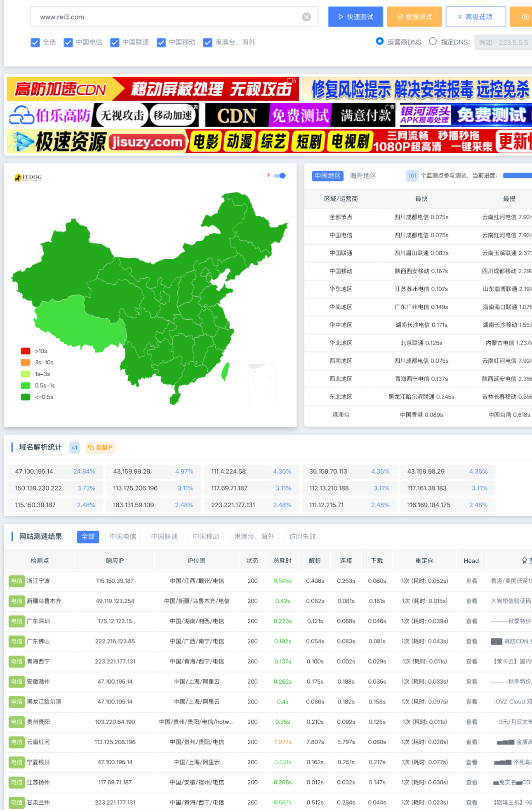This screenshot has height=810, width=532.
Task: Click response IP 49.119.123.254
Action: (115, 601)
